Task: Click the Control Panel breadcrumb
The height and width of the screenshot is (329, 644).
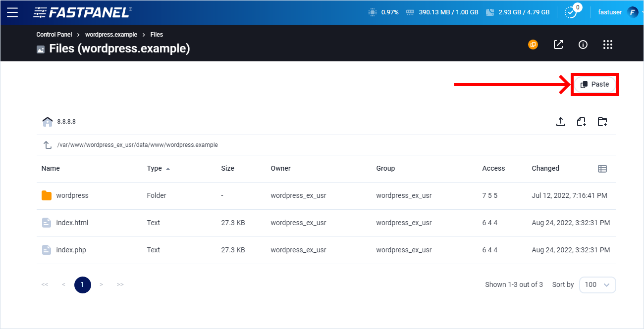Action: (x=54, y=35)
